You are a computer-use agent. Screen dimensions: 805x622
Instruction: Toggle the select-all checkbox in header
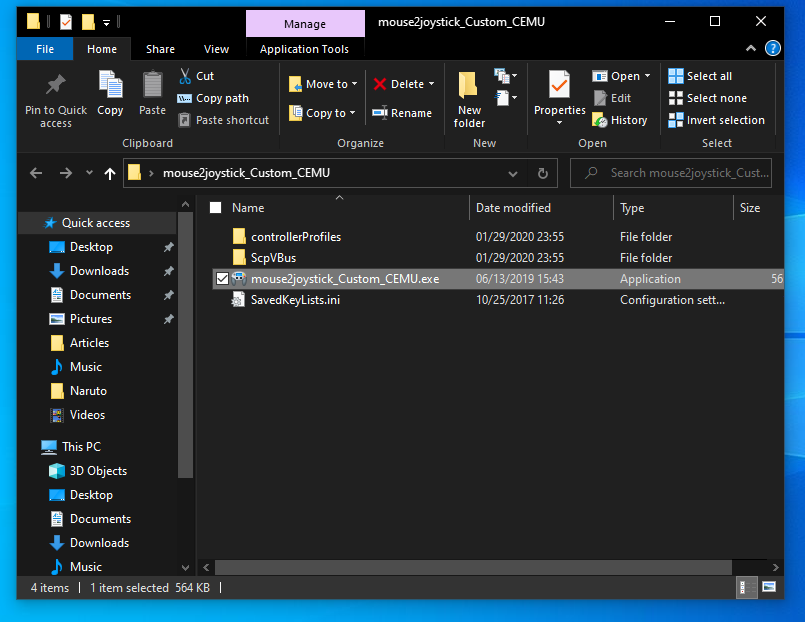pyautogui.click(x=216, y=207)
